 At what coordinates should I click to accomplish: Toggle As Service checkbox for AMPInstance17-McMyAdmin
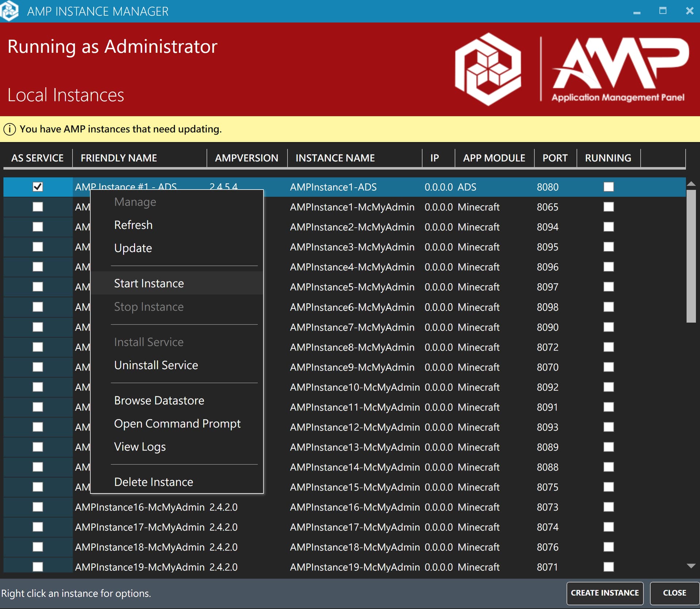[38, 527]
